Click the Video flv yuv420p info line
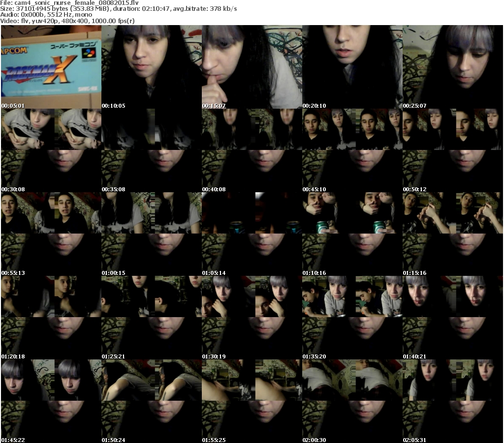This screenshot has width=504, height=443. (x=67, y=21)
